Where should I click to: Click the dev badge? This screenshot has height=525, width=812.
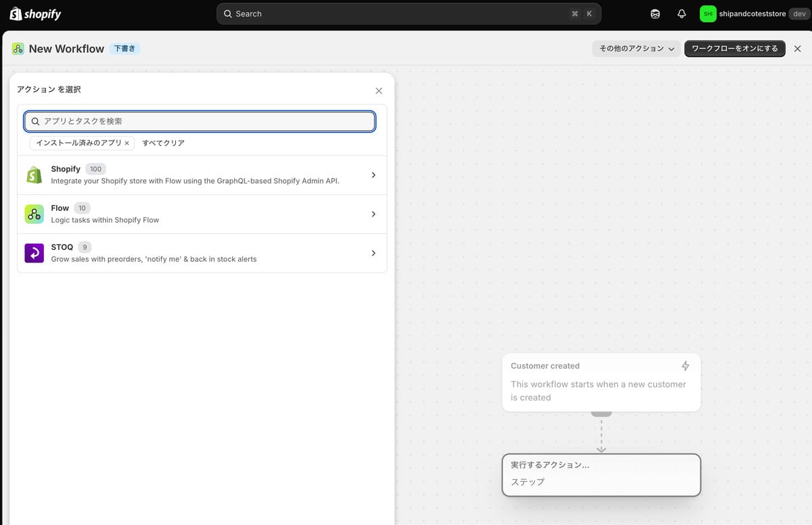click(x=799, y=14)
